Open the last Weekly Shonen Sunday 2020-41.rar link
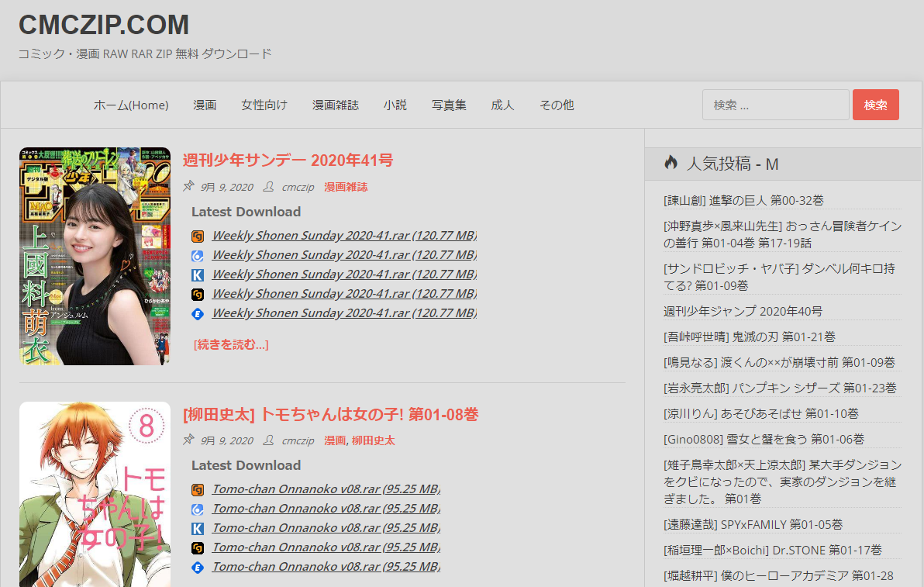Viewport: 924px width, 587px height. pyautogui.click(x=344, y=313)
